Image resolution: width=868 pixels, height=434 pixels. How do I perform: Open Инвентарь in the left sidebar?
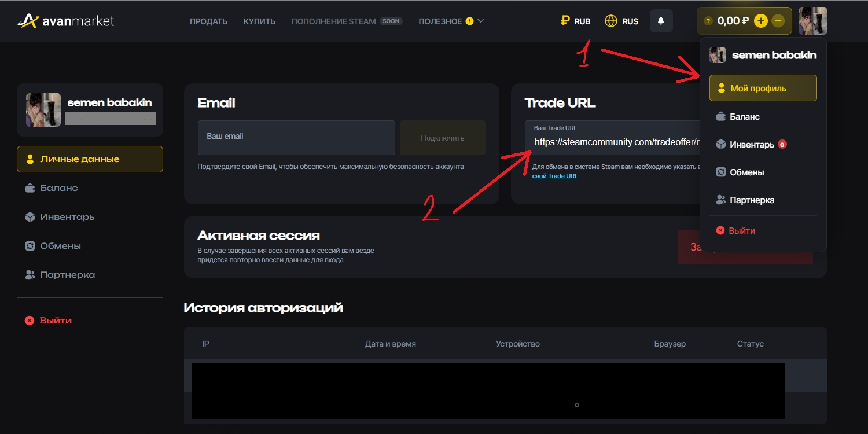(67, 217)
